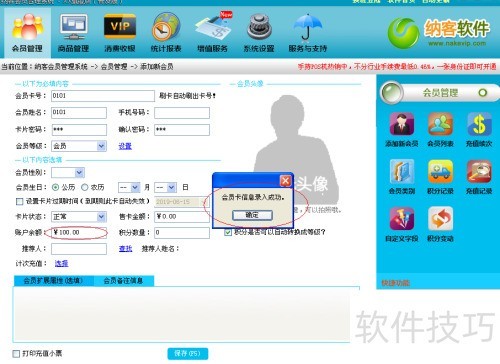Click inside the extended attributes text area

182,315
